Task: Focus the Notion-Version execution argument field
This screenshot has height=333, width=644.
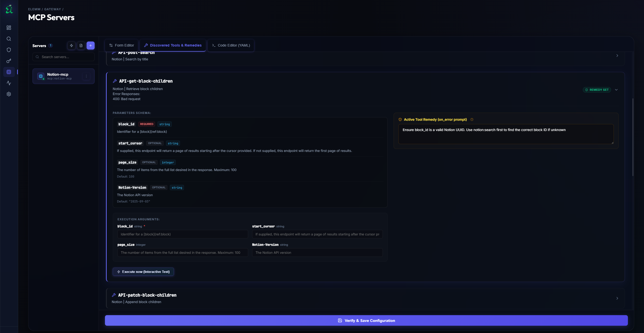Action: (317, 253)
